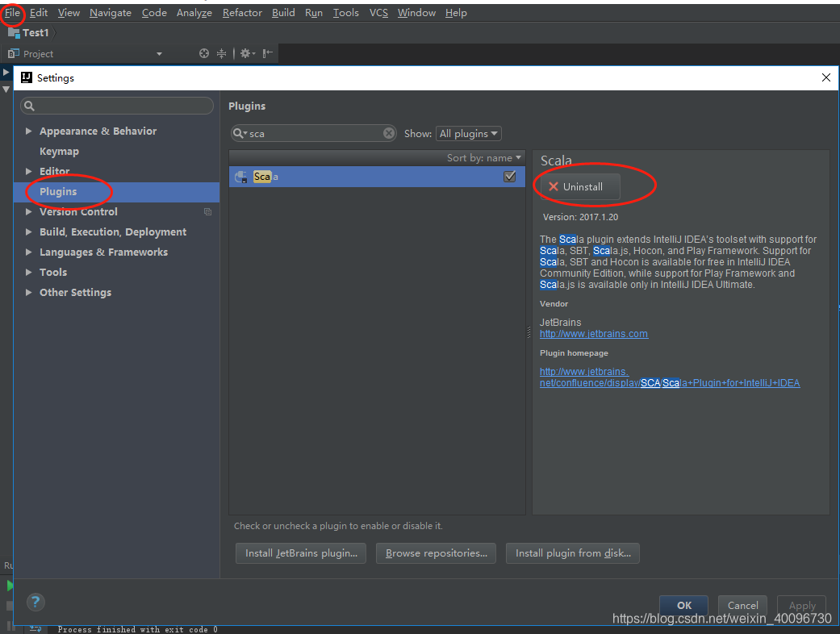840x634 pixels.
Task: Click the Version Control project-level copy icon
Action: point(208,212)
